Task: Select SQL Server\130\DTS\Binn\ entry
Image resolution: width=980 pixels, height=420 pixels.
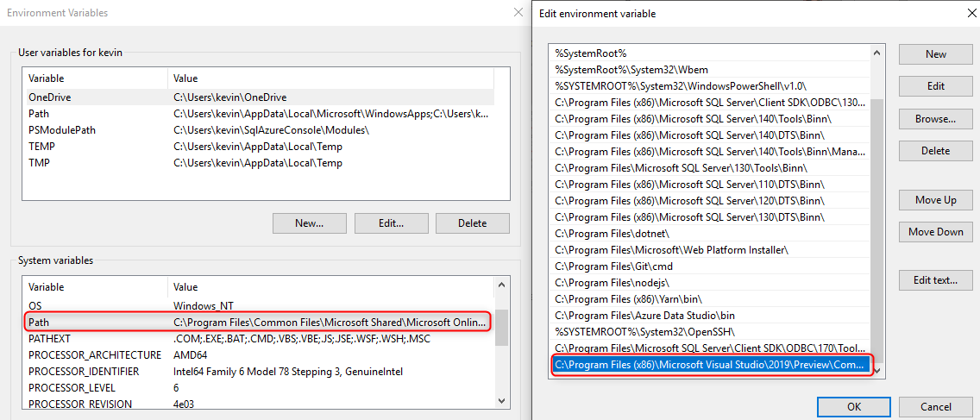Action: pyautogui.click(x=709, y=216)
